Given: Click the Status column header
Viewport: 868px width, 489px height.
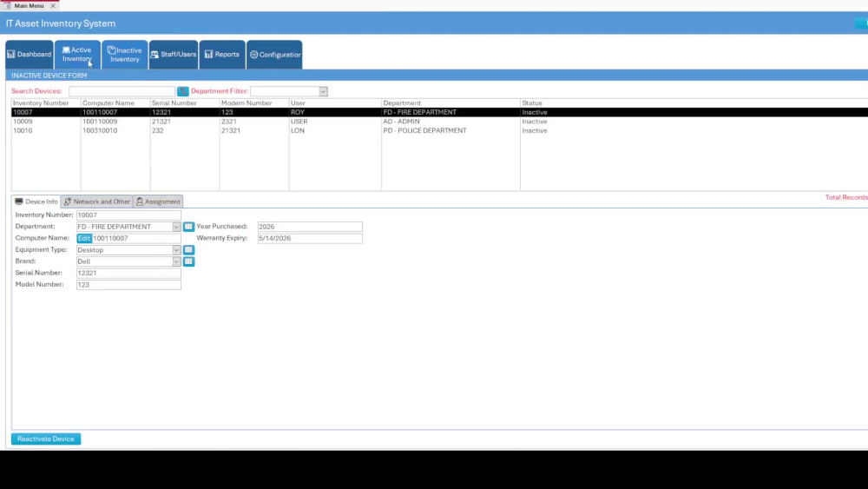Looking at the screenshot, I should [532, 103].
